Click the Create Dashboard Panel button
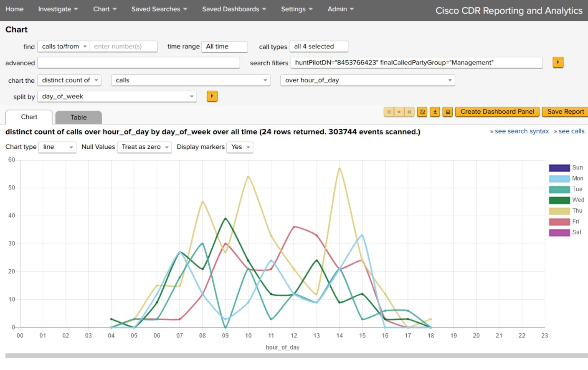 [x=497, y=112]
